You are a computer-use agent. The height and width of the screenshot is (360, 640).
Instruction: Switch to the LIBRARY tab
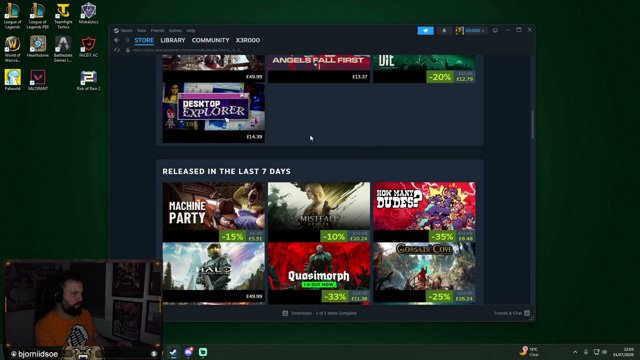point(173,40)
